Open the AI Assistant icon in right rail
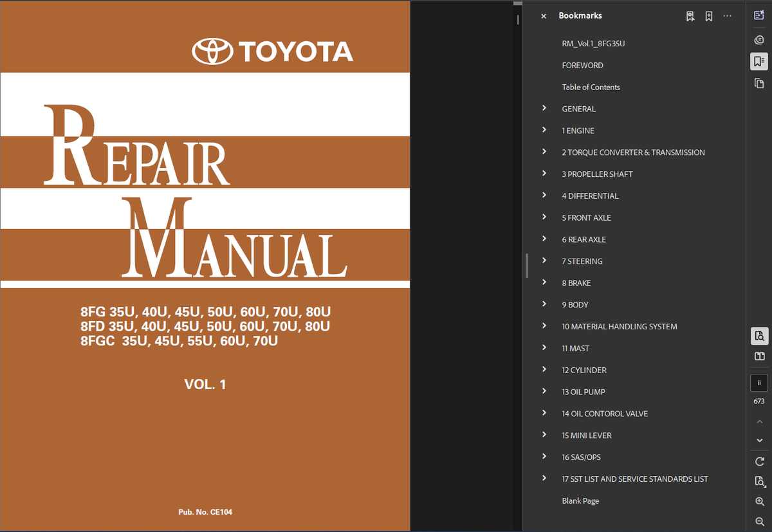The image size is (772, 532). point(758,16)
